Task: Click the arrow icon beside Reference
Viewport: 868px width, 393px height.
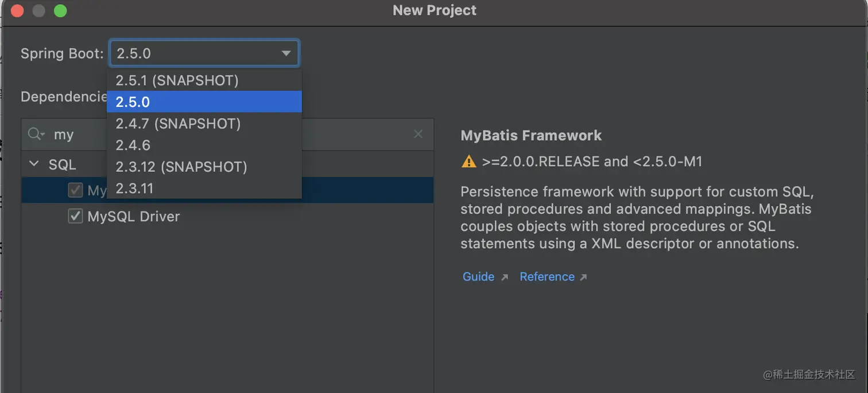Action: coord(583,278)
